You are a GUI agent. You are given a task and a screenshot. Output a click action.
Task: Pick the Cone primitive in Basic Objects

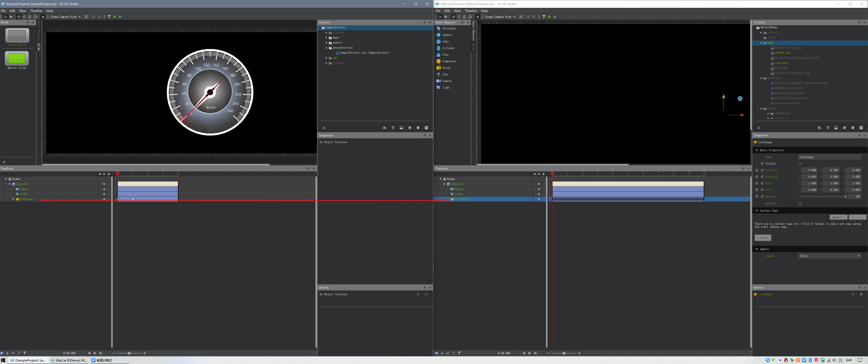coord(445,55)
